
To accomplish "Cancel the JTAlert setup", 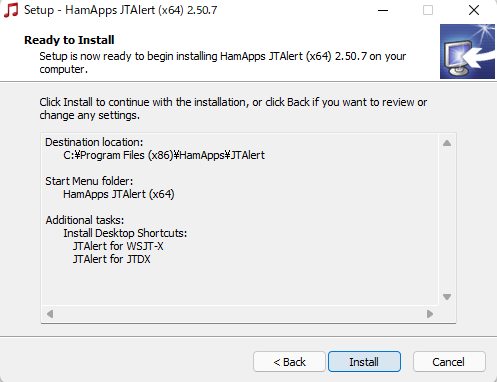I will (x=449, y=362).
